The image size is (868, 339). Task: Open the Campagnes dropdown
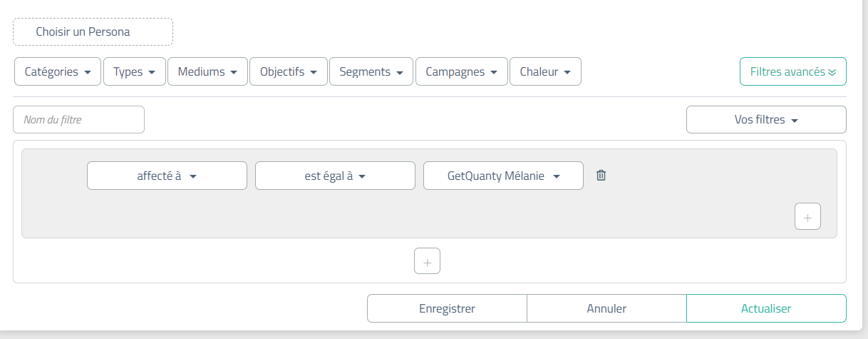[x=462, y=71]
